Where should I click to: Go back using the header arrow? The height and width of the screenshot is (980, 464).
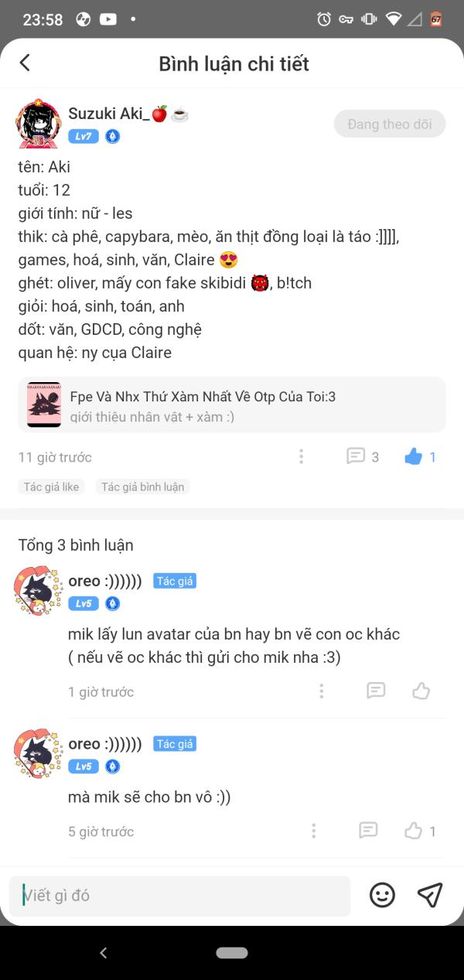(25, 63)
